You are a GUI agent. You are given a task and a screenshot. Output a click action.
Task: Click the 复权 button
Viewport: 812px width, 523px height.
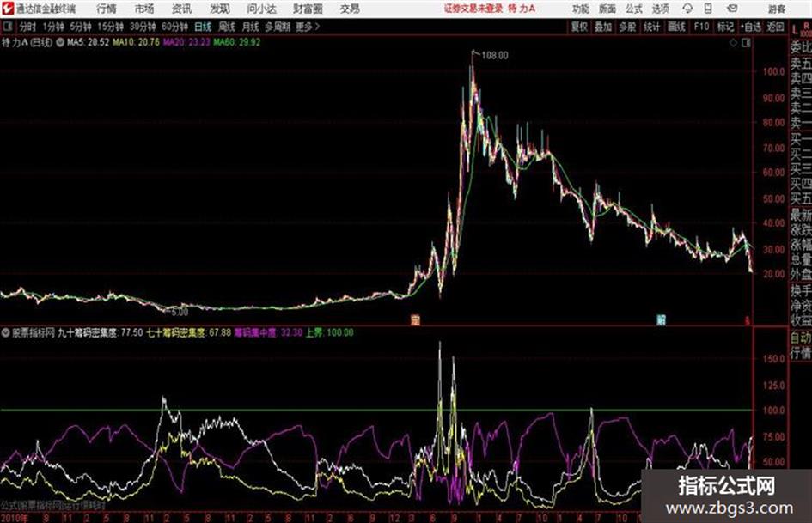(579, 27)
